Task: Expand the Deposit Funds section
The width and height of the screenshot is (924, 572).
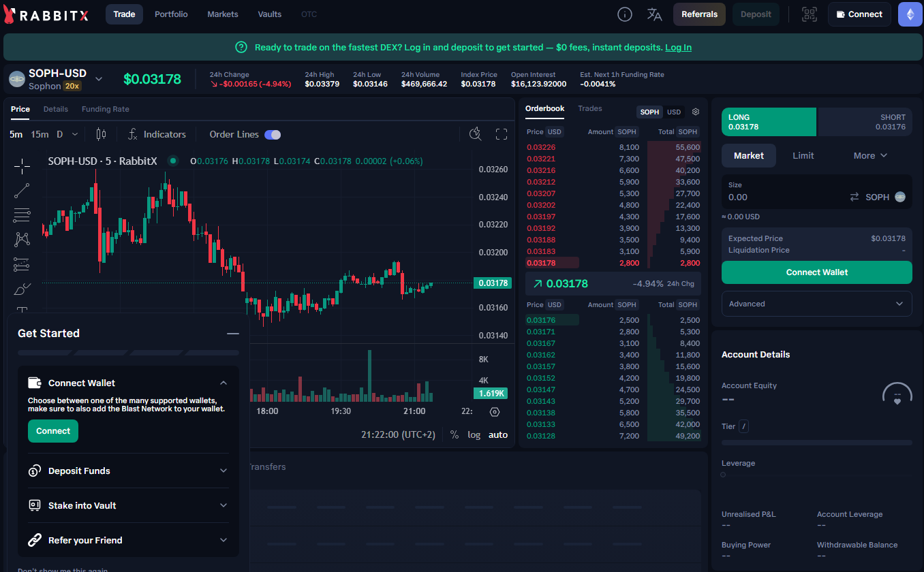Action: (129, 471)
